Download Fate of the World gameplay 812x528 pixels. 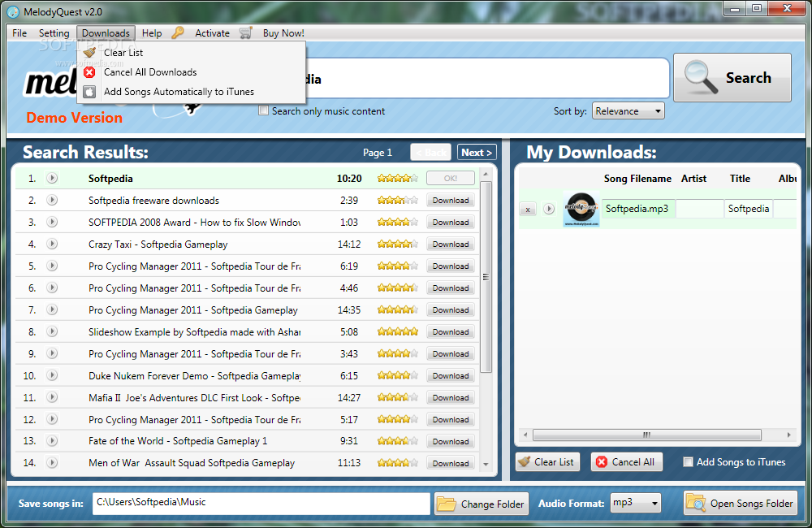[451, 441]
